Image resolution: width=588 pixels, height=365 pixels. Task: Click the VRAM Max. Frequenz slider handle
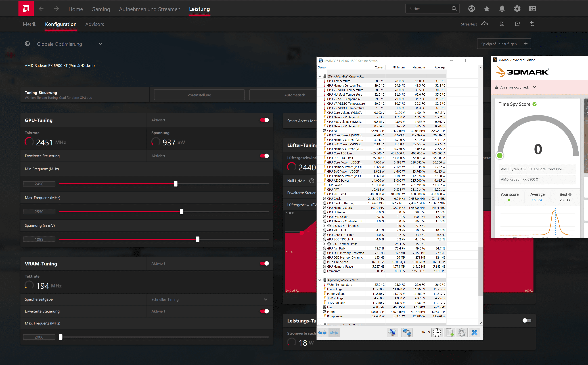[x=61, y=337]
